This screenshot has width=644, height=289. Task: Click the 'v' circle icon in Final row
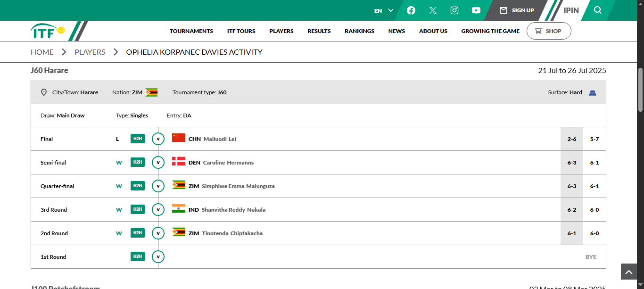[158, 139]
